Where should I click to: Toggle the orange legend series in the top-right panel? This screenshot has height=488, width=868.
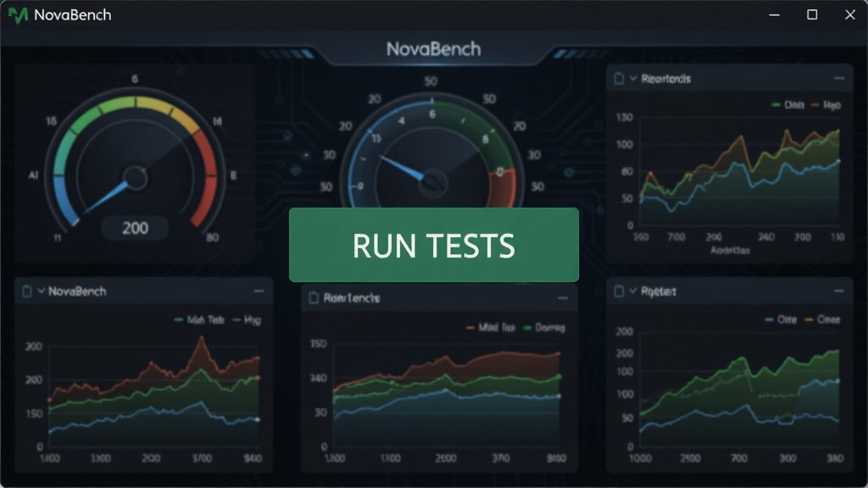coord(826,104)
